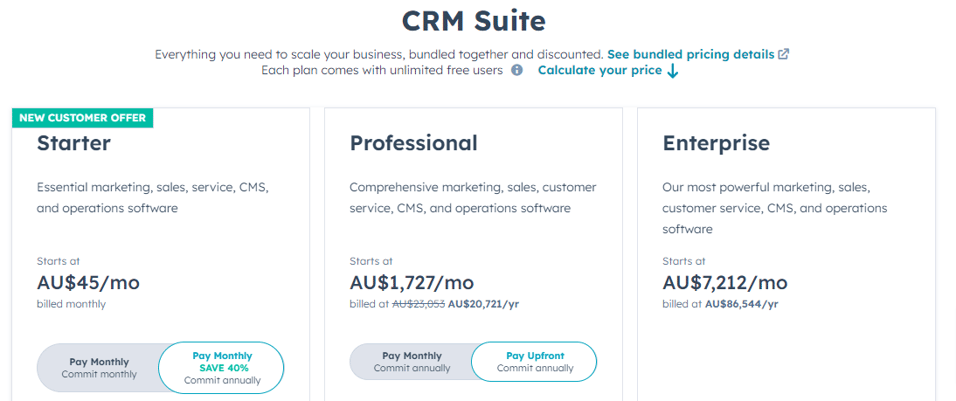The width and height of the screenshot is (956, 401).
Task: Select Starter Pay Monthly, Commit monthly option
Action: point(99,368)
